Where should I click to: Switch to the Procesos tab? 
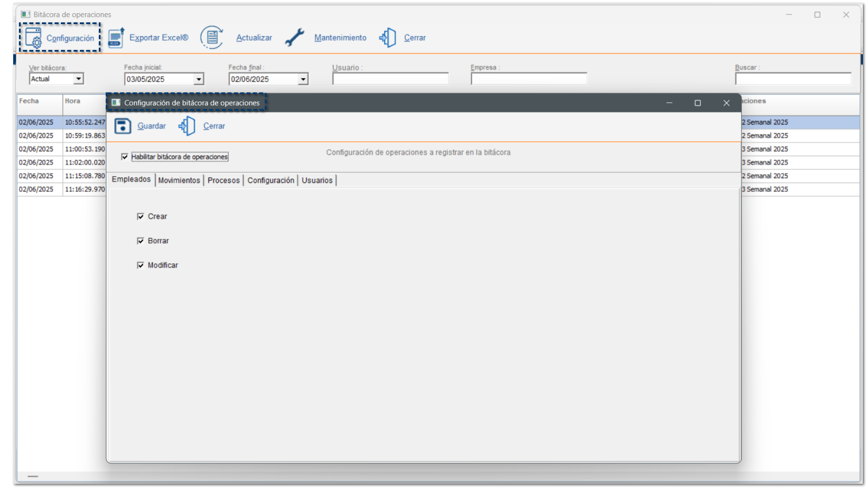223,180
